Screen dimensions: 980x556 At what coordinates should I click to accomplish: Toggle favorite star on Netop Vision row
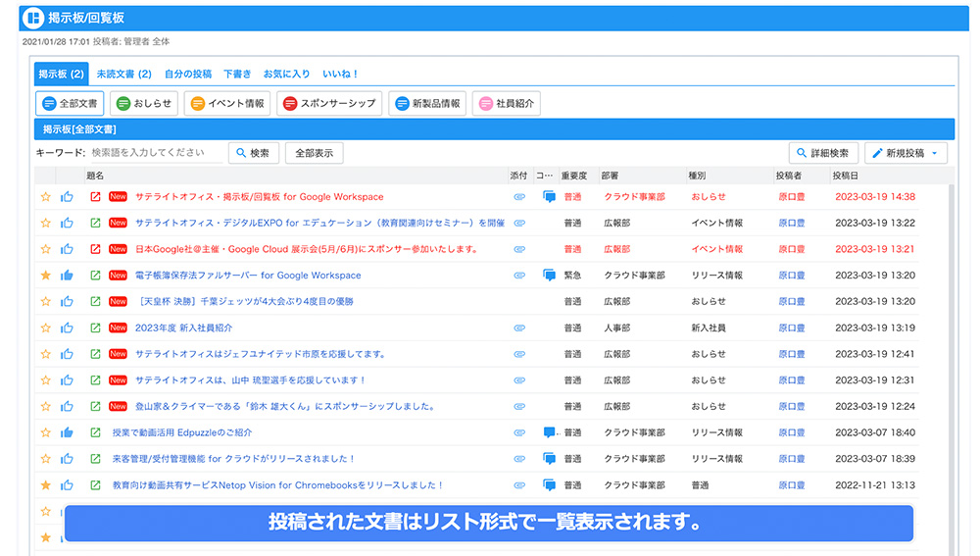(x=46, y=484)
